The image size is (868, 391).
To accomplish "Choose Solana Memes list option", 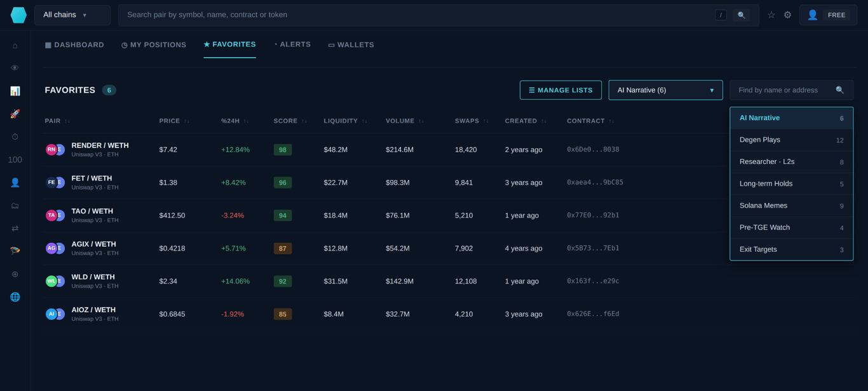I will (x=791, y=206).
